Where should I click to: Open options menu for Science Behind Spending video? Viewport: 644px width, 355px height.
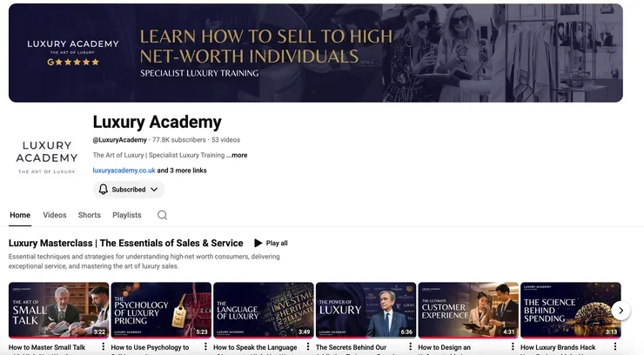614,347
